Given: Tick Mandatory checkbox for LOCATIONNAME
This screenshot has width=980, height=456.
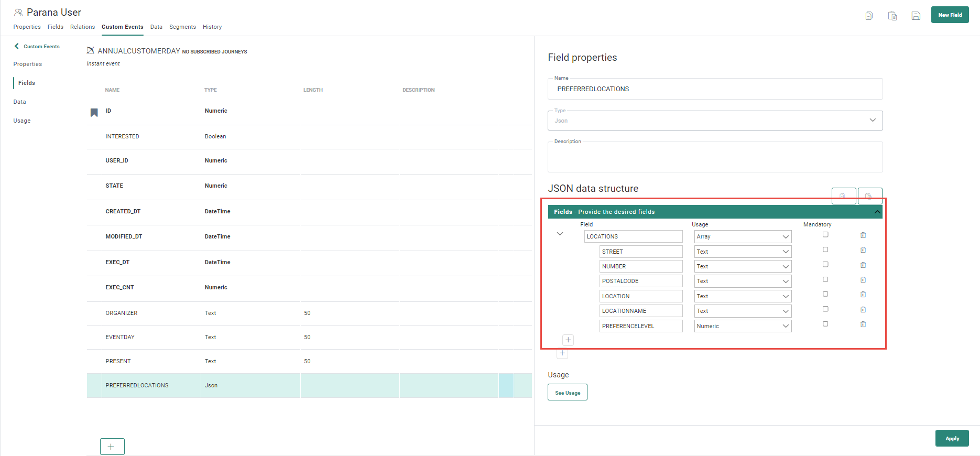Looking at the screenshot, I should click(x=825, y=309).
